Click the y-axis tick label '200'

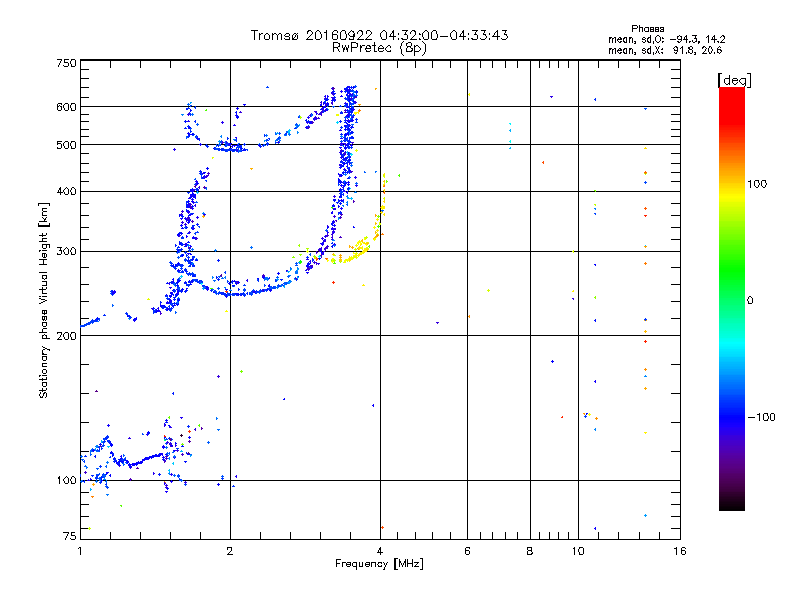pyautogui.click(x=66, y=336)
